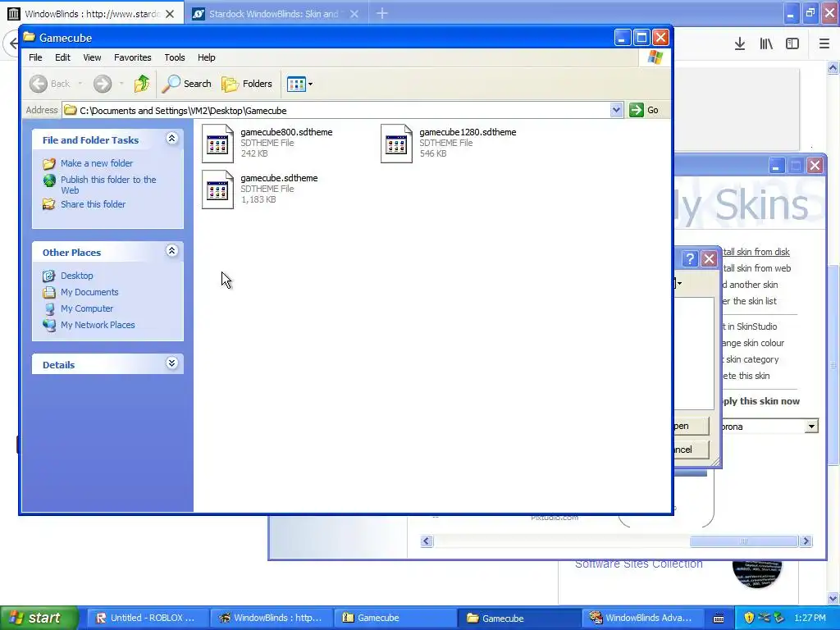This screenshot has height=630, width=840.
Task: Click the on-screen keyboard taskbar icon
Action: (719, 619)
